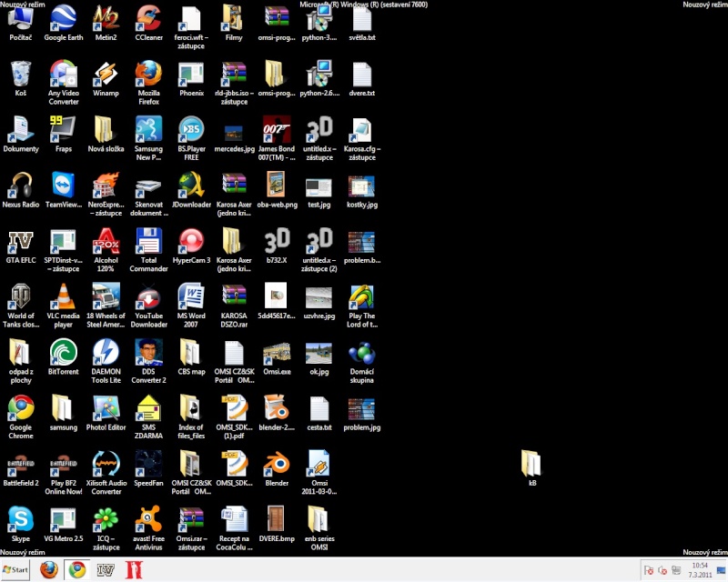This screenshot has width=728, height=582.
Task: Click the VG Metro 2.5 shortcut
Action: [x=64, y=525]
